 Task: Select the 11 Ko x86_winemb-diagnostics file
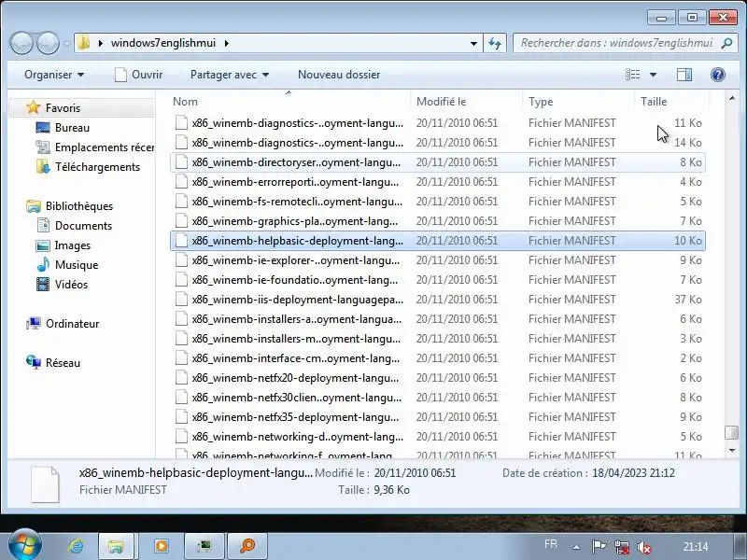pyautogui.click(x=437, y=123)
